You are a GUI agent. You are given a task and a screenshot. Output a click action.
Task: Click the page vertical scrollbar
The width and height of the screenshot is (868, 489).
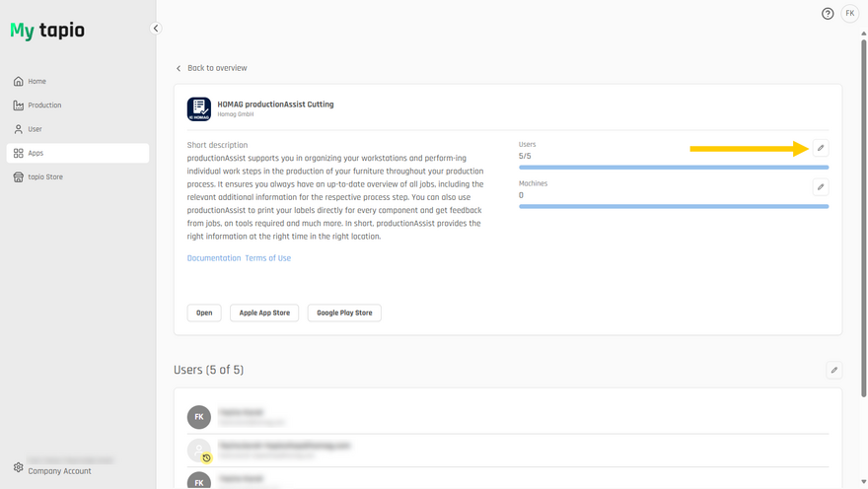(864, 218)
